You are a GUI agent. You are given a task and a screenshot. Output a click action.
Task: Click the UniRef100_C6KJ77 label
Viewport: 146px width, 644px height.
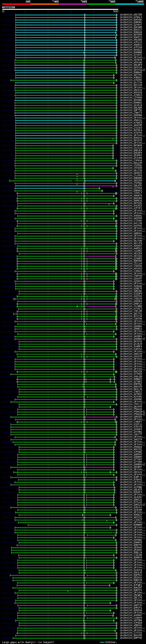pos(131,434)
